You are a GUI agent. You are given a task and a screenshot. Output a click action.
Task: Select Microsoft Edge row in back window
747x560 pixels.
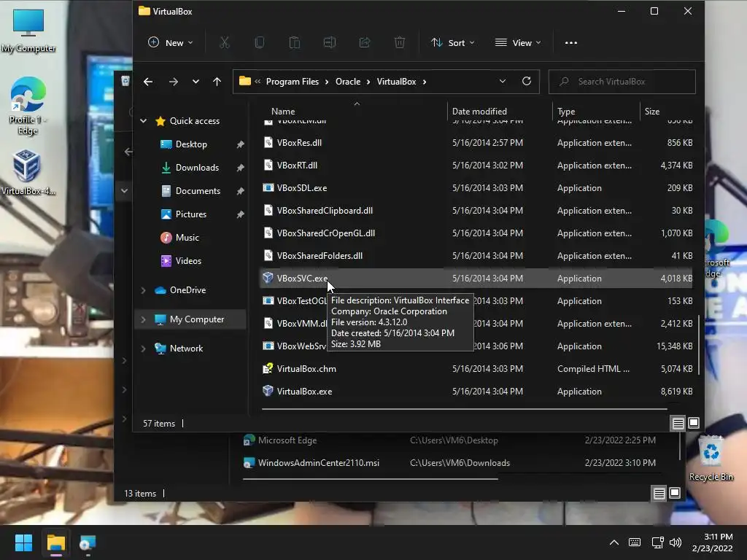click(x=449, y=440)
